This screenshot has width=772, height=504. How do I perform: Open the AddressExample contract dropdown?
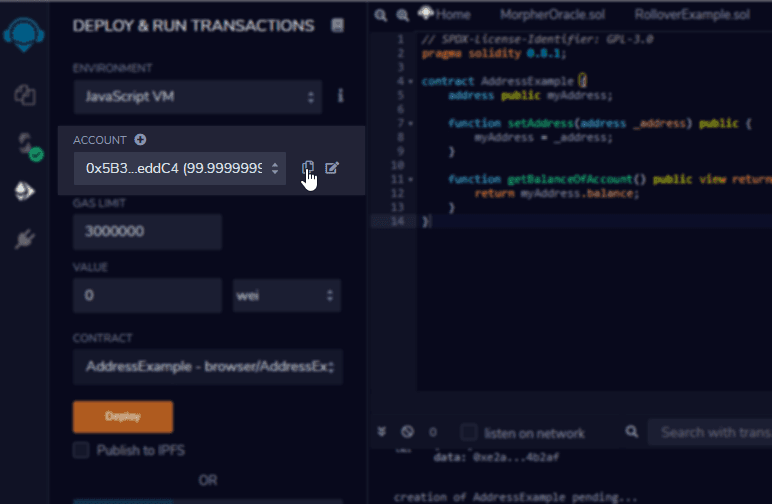point(208,367)
